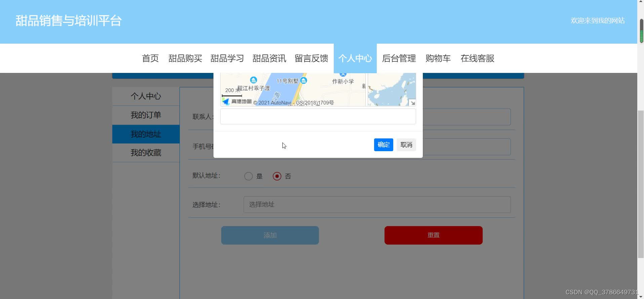Open 在线客服 chat link

click(477, 58)
